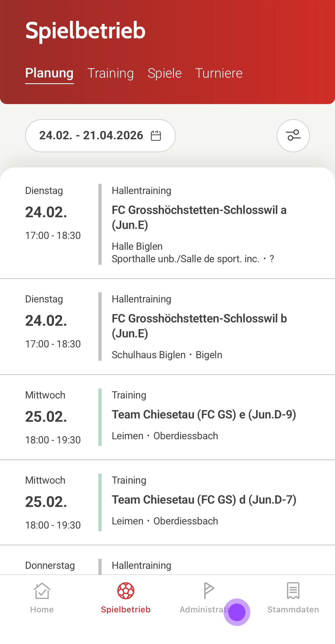The image size is (335, 644).
Task: Open Team Chiesetau d (Jun.D-7) training
Action: coord(204,500)
